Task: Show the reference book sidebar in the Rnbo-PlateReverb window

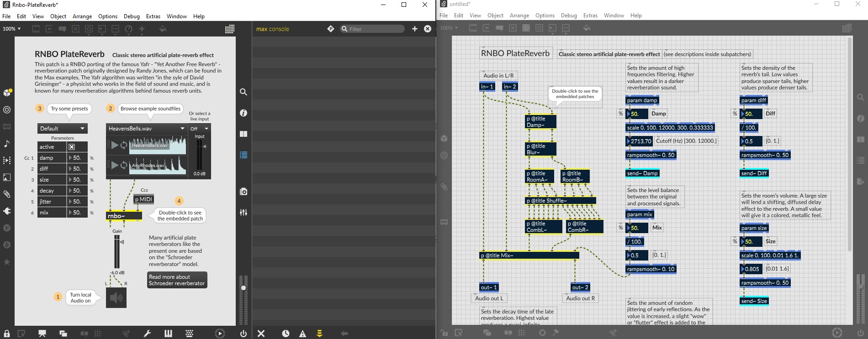Action: coord(243,134)
